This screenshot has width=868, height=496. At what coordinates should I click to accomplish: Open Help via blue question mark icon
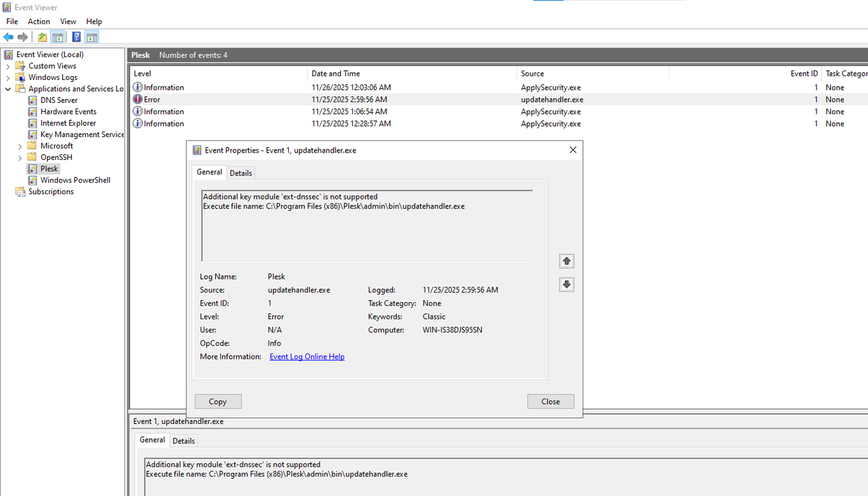[x=76, y=37]
